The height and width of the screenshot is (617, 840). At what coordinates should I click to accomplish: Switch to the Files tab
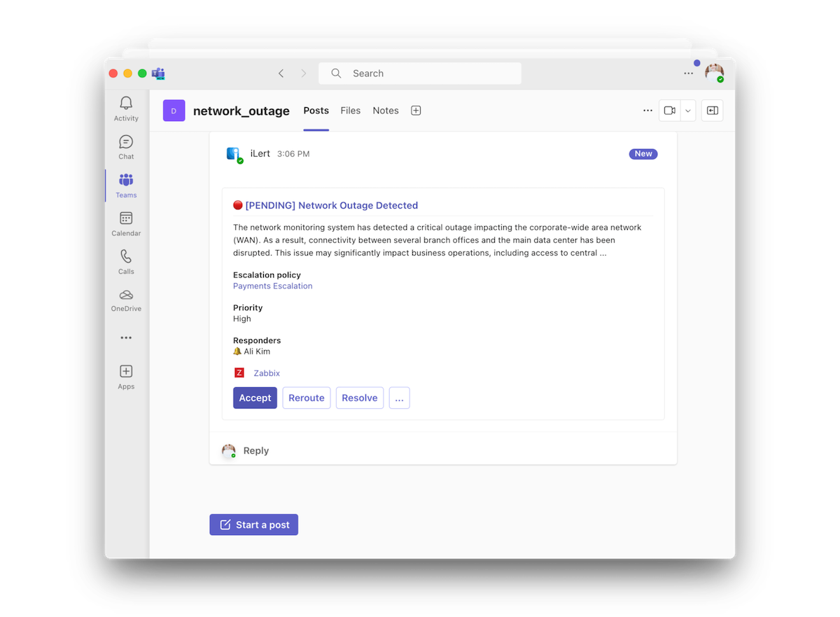350,110
